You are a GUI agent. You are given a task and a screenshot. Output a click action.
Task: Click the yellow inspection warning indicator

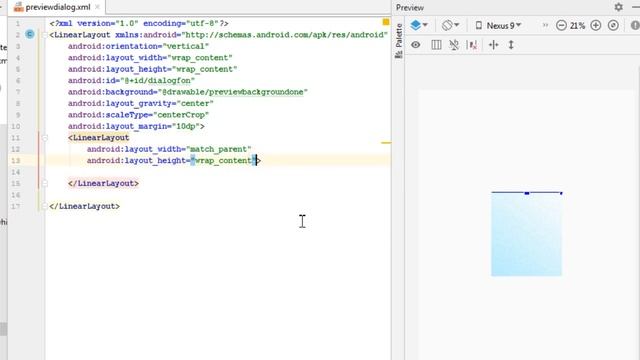[386, 22]
